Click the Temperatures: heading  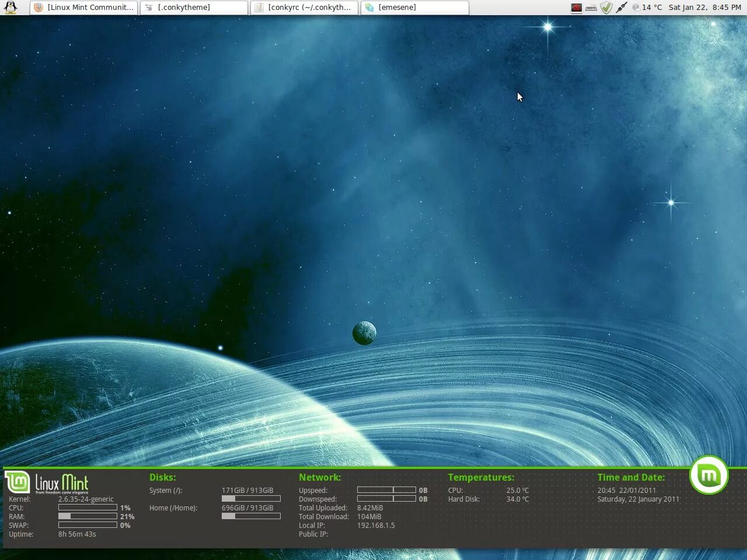(481, 478)
